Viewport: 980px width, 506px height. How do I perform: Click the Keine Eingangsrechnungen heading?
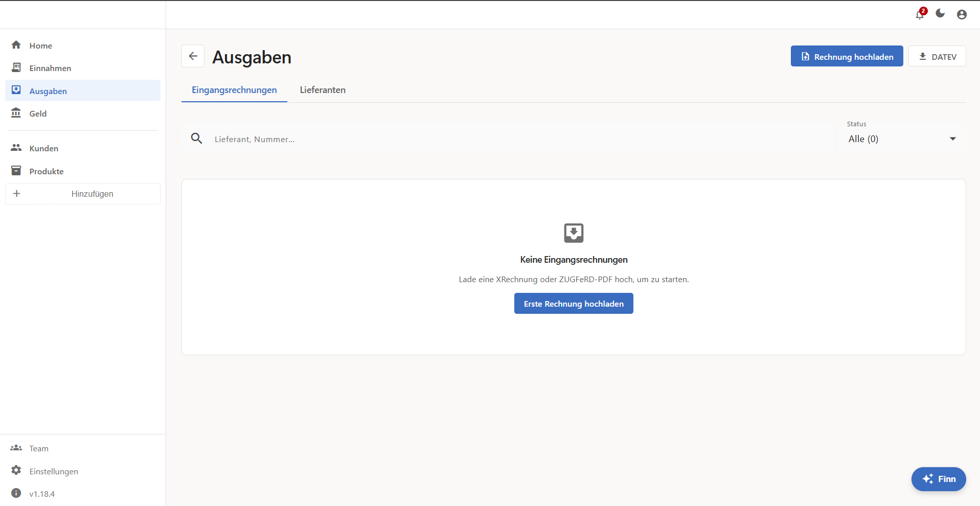coord(574,260)
